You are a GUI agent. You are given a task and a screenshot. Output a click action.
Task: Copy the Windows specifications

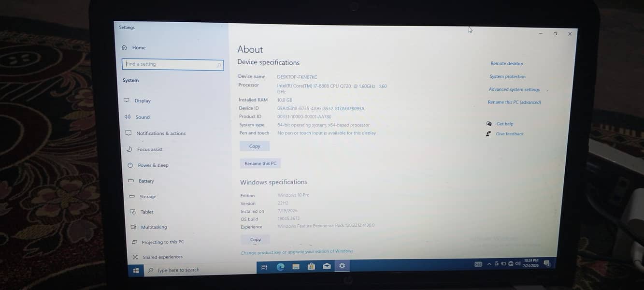[x=256, y=239]
